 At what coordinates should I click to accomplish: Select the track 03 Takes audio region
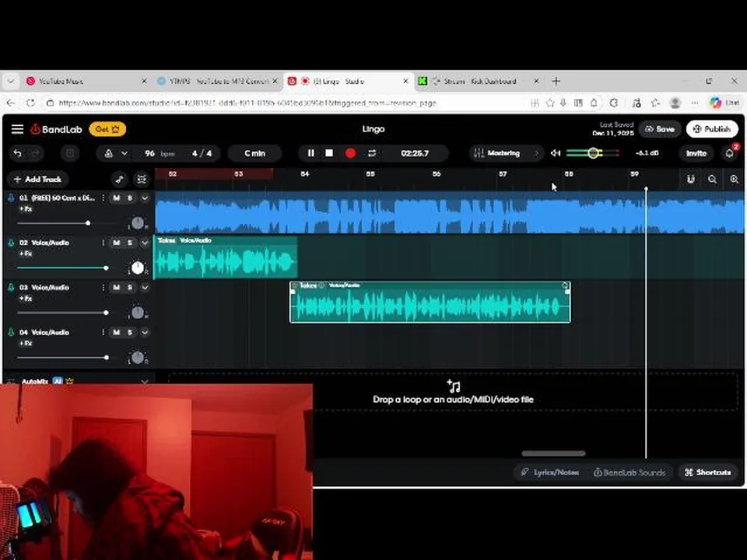[430, 303]
